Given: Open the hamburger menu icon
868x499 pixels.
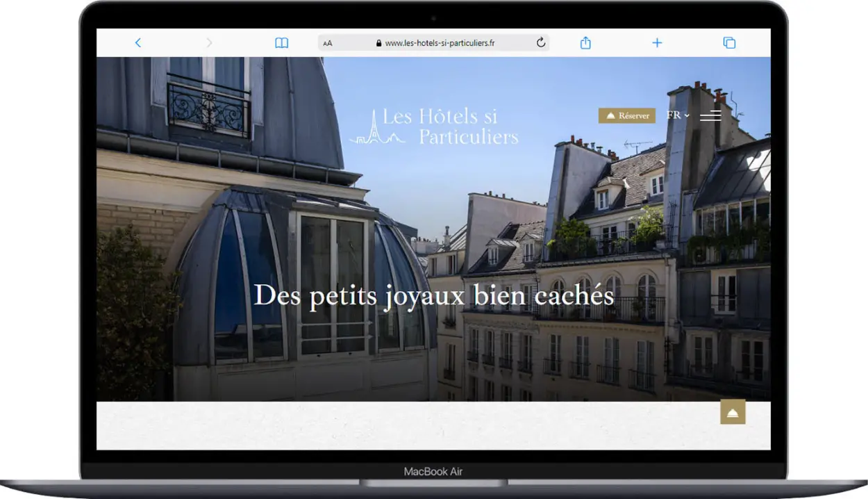Looking at the screenshot, I should pos(710,116).
